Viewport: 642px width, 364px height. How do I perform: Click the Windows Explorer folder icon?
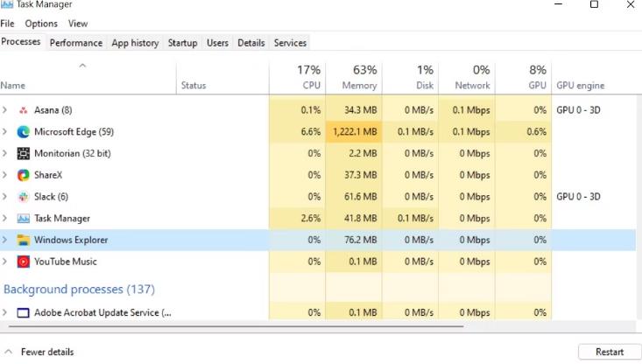click(x=24, y=240)
